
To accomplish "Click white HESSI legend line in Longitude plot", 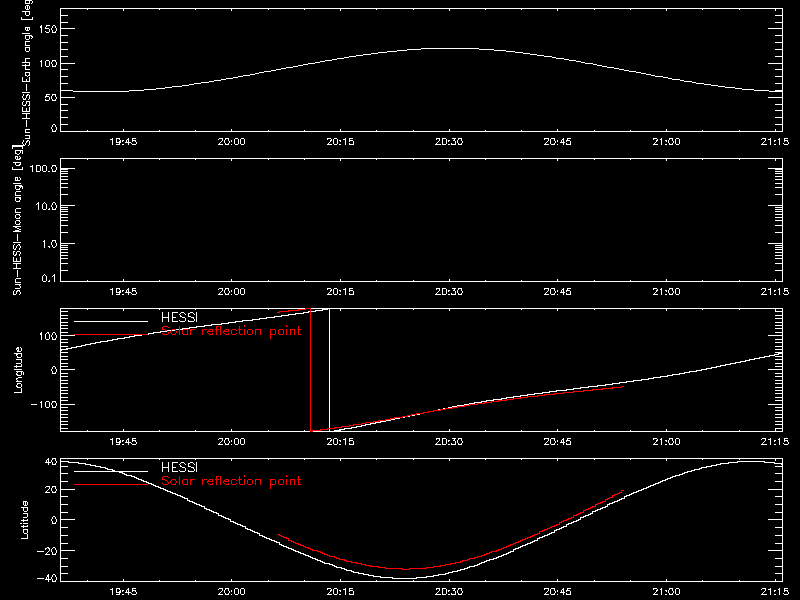I will tap(111, 321).
